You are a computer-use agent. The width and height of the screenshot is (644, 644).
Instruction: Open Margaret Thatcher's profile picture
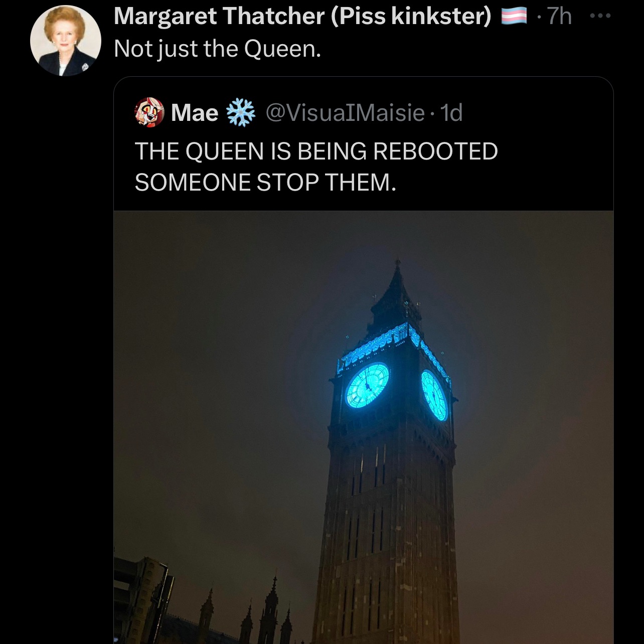[66, 41]
